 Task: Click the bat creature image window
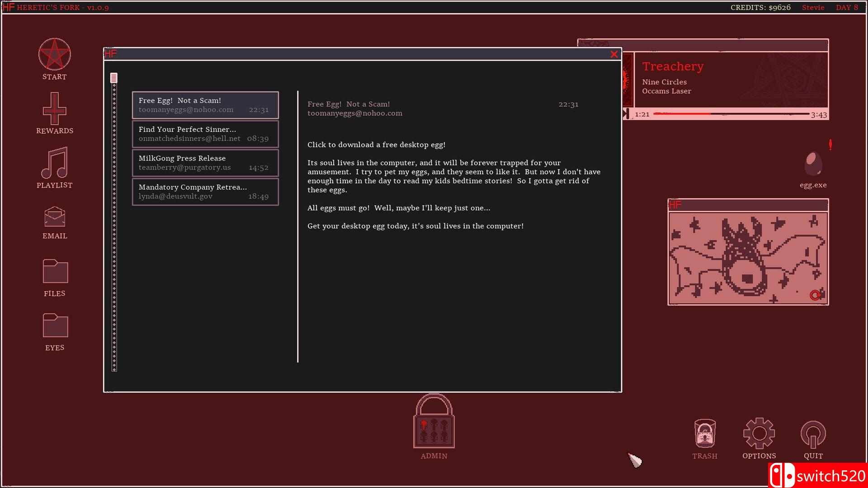click(748, 258)
